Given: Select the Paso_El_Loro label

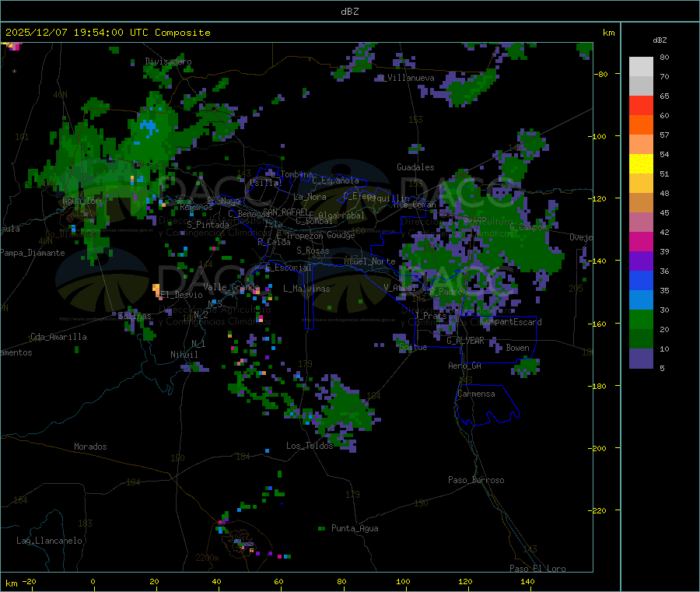Looking at the screenshot, I should 537,569.
